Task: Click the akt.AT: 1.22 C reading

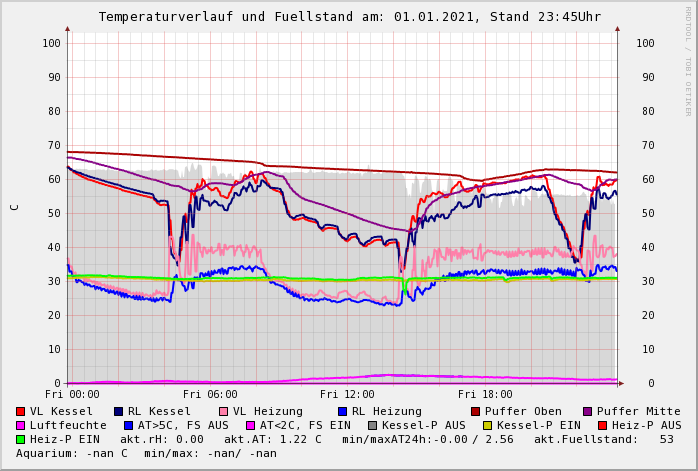Action: point(272,439)
